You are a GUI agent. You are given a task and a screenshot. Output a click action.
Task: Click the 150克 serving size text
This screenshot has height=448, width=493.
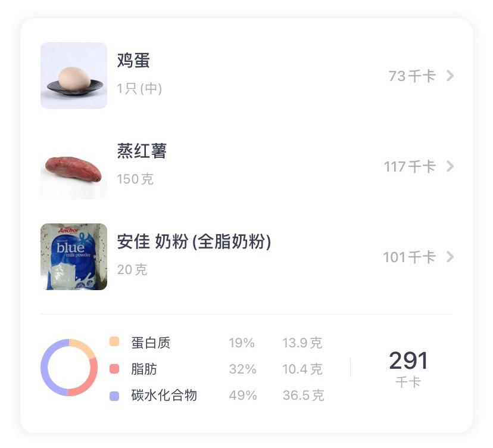coord(135,179)
